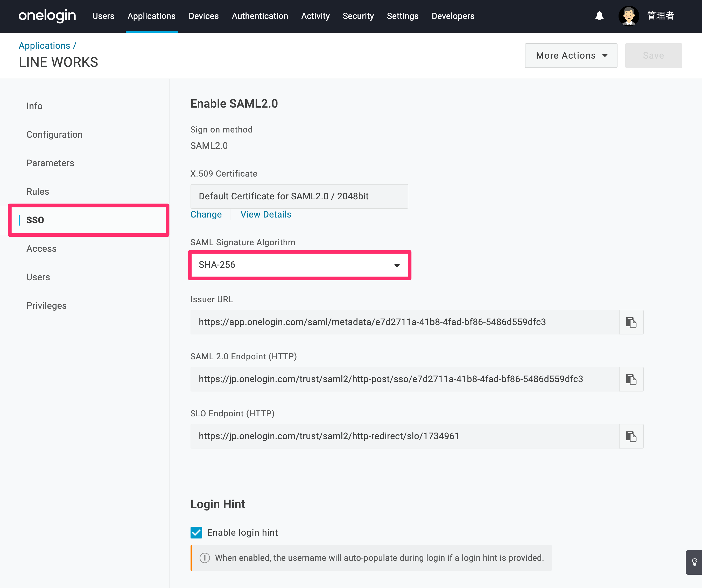Screen dimensions: 702x588
Task: Copy the Issuer URL to clipboard
Action: pyautogui.click(x=631, y=322)
